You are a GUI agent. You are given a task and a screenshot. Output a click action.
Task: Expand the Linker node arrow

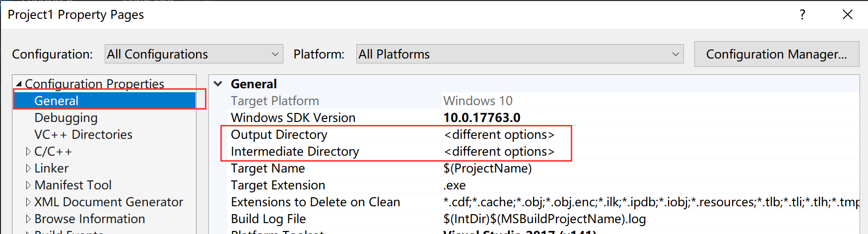pyautogui.click(x=28, y=168)
